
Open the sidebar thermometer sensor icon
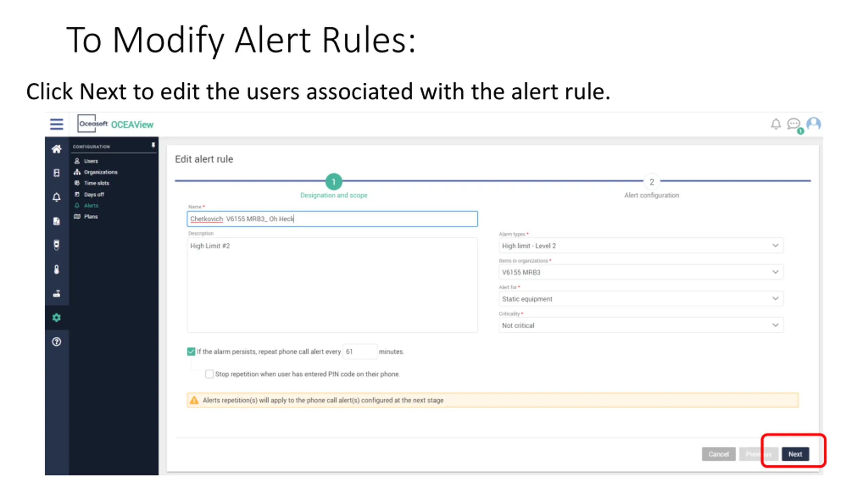coord(56,269)
